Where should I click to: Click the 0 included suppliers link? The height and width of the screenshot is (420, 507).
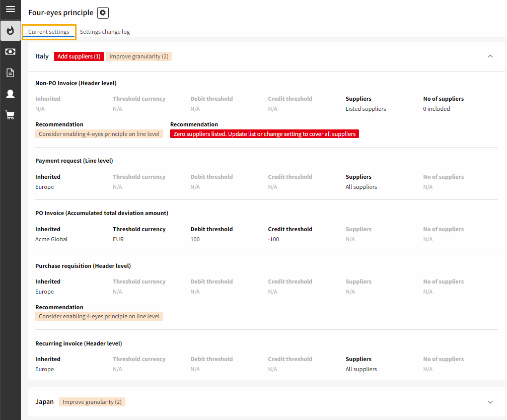(437, 108)
